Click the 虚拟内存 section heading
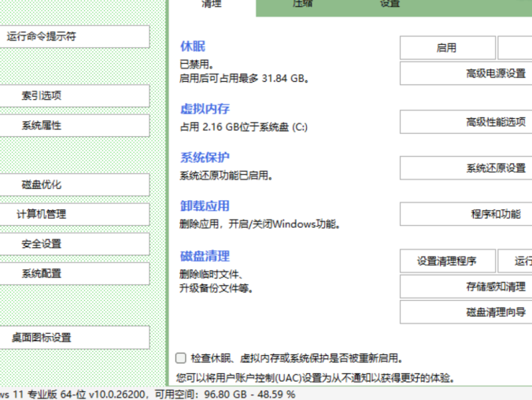The image size is (532, 400). pyautogui.click(x=205, y=109)
